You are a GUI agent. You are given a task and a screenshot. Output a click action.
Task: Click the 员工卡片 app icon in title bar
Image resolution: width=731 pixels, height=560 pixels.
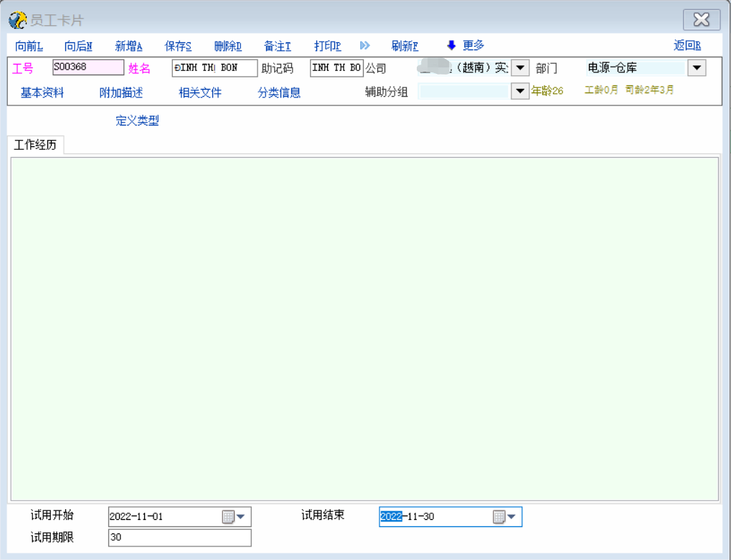(x=17, y=20)
